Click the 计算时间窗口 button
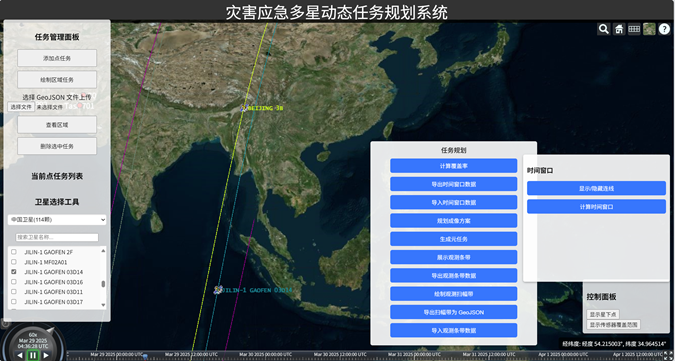The image size is (675, 361). tap(596, 207)
